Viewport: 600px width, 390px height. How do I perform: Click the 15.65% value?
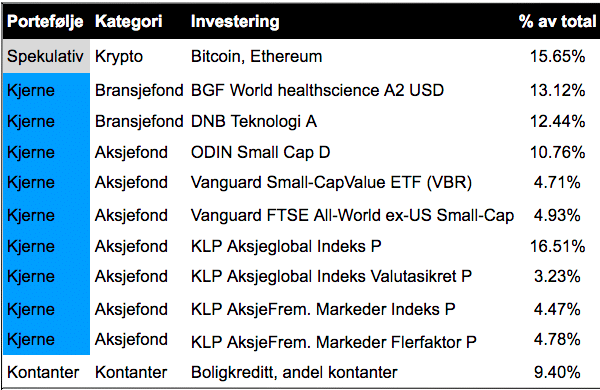tap(557, 57)
